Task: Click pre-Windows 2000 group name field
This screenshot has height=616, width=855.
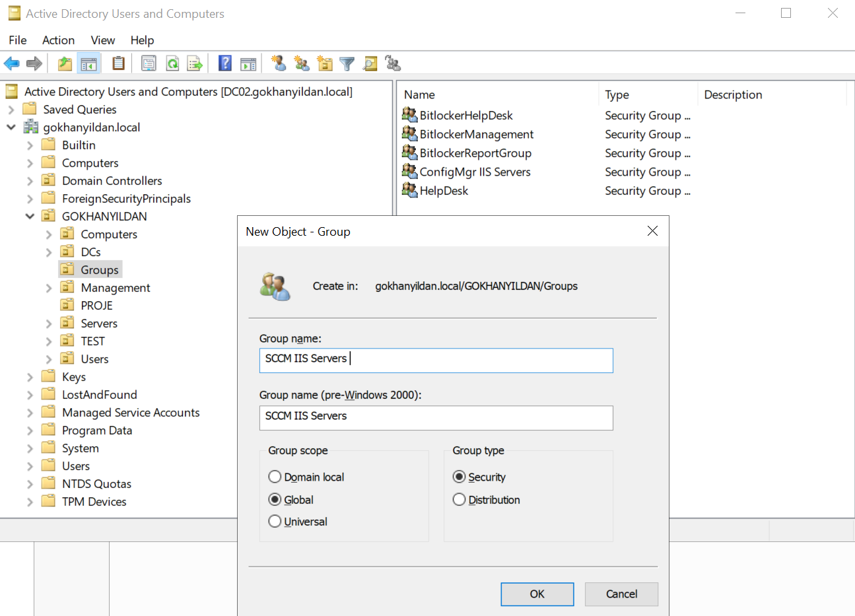Action: 436,417
